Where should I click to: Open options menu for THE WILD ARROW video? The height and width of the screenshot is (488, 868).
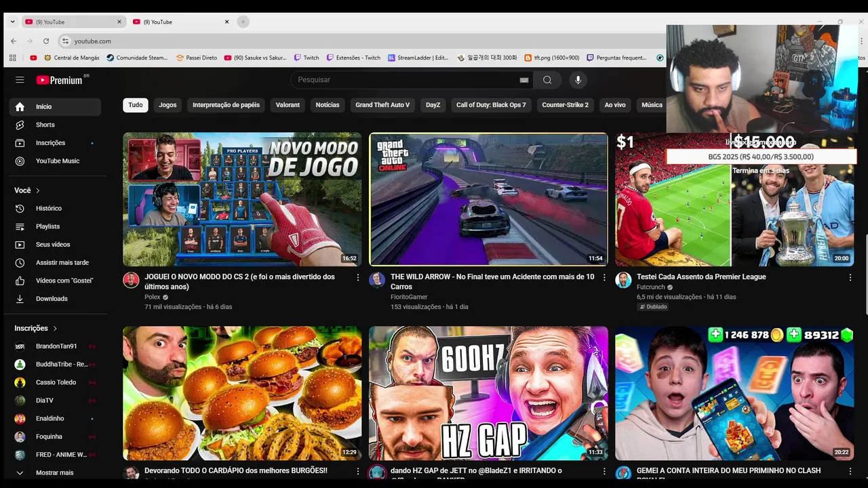pyautogui.click(x=604, y=277)
